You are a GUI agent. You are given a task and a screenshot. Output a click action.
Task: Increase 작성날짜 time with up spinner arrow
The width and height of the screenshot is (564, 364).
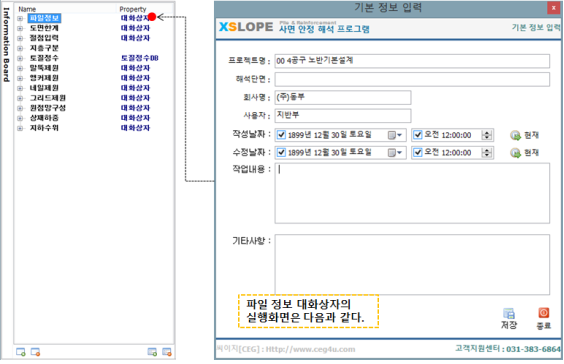click(487, 133)
